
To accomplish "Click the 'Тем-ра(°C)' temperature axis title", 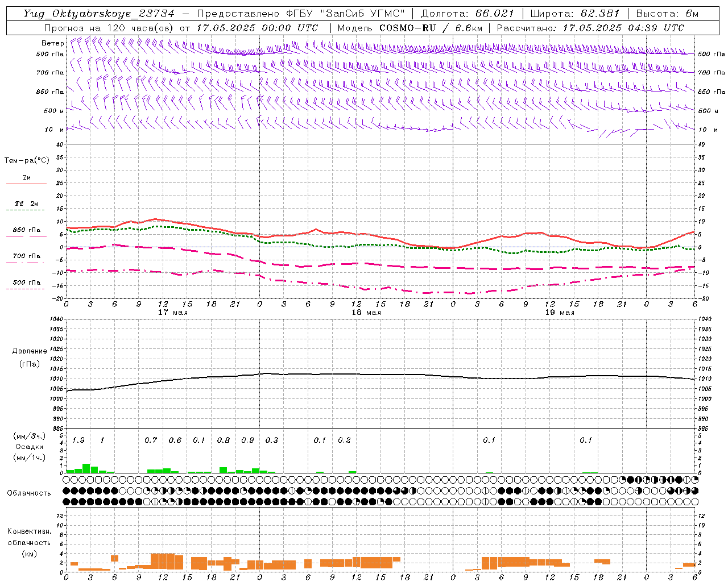I will pyautogui.click(x=27, y=161).
